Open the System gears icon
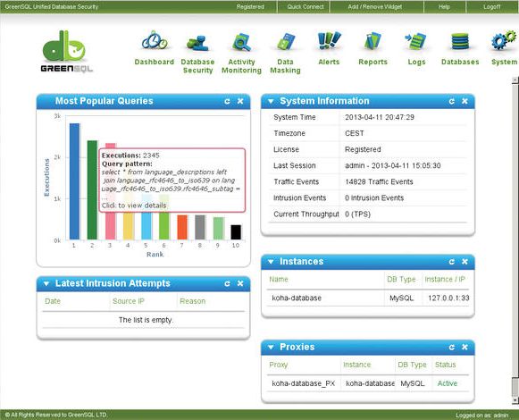This screenshot has height=420, width=519. [x=504, y=40]
